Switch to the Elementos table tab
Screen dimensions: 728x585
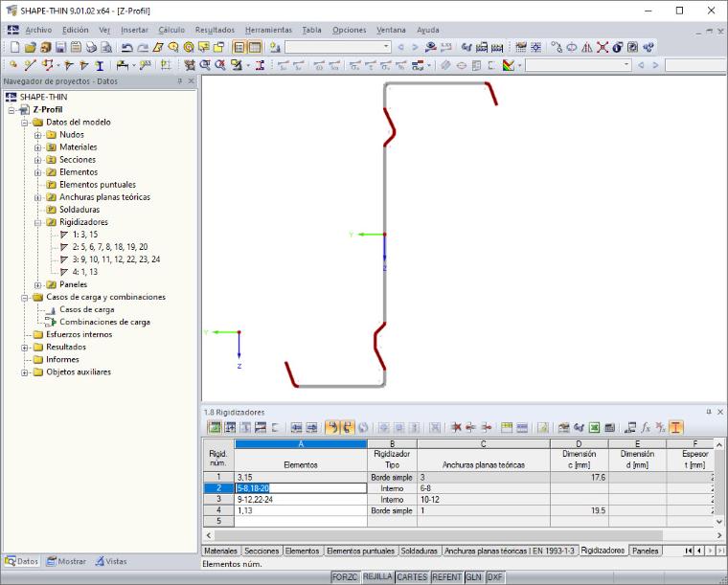point(302,551)
